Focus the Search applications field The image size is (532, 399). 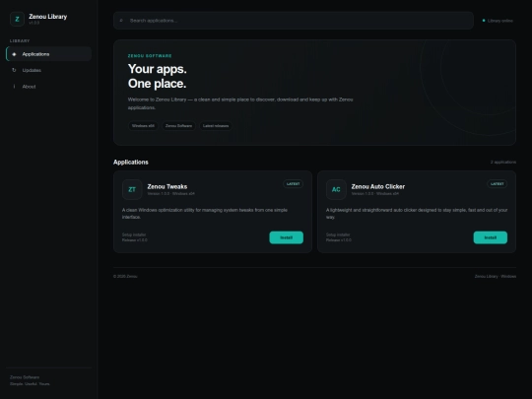coord(294,21)
